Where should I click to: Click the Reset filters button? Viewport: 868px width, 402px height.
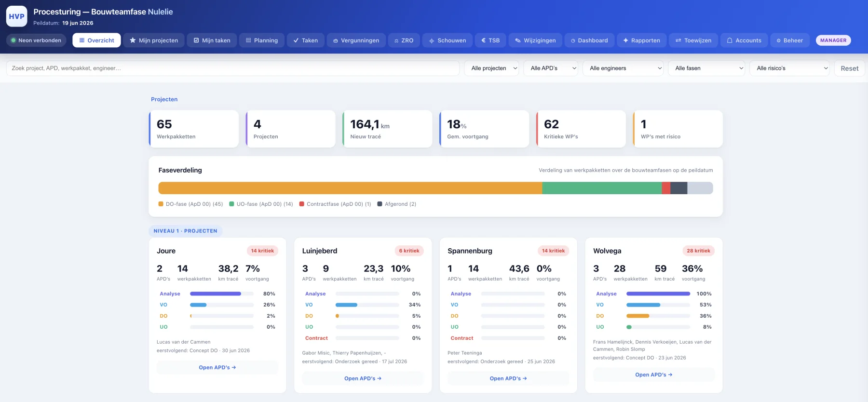pos(850,68)
